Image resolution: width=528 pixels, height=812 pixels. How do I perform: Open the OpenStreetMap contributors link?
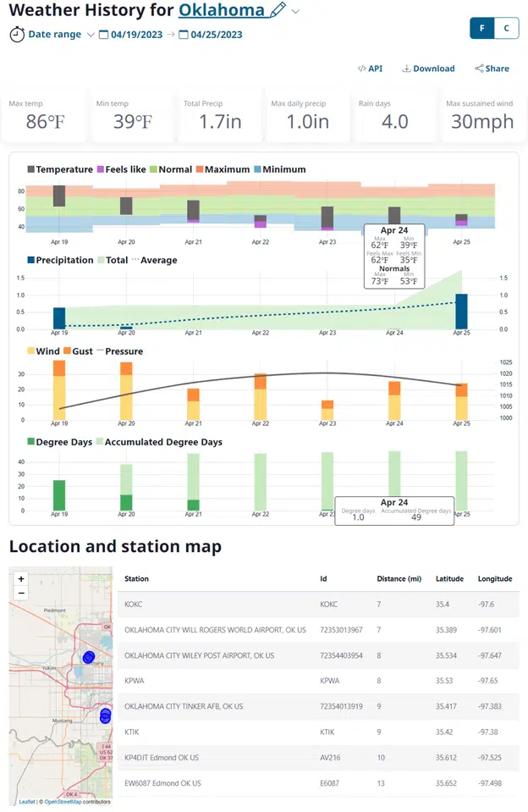click(x=76, y=801)
